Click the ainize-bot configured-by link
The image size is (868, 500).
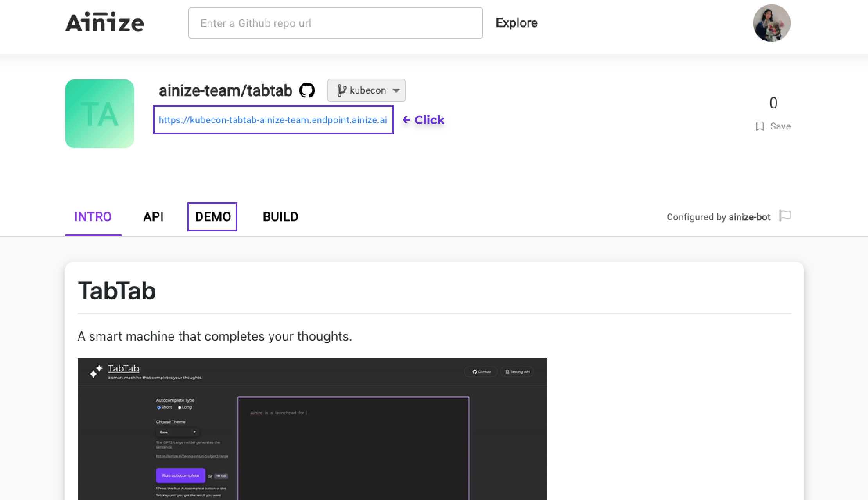749,217
